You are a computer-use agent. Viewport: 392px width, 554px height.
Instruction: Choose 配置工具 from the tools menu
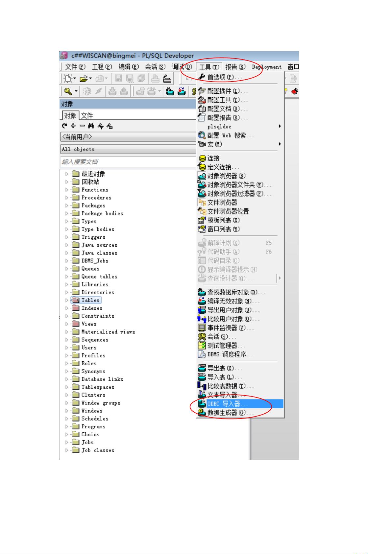tap(240, 100)
